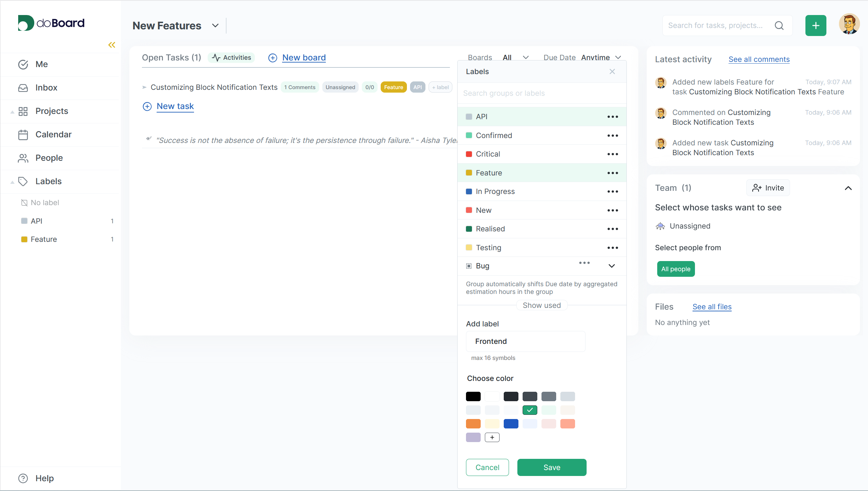The image size is (868, 491).
Task: Save the new Frontend label
Action: coord(552,467)
